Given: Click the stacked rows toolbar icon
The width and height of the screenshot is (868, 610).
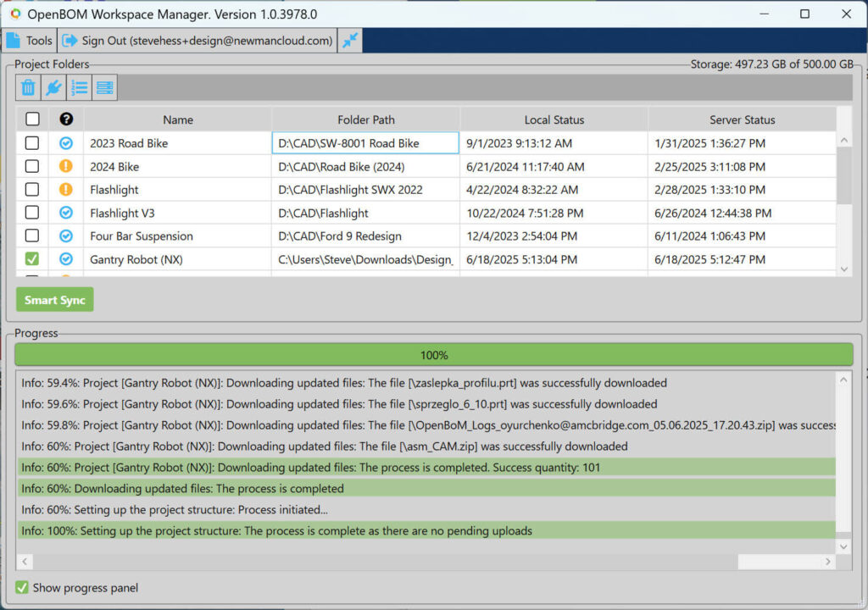Looking at the screenshot, I should point(104,87).
